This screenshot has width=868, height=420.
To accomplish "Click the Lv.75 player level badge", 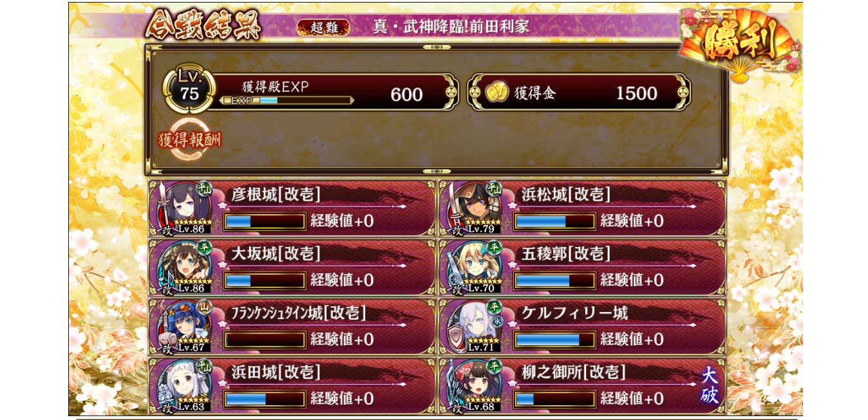I will (189, 88).
